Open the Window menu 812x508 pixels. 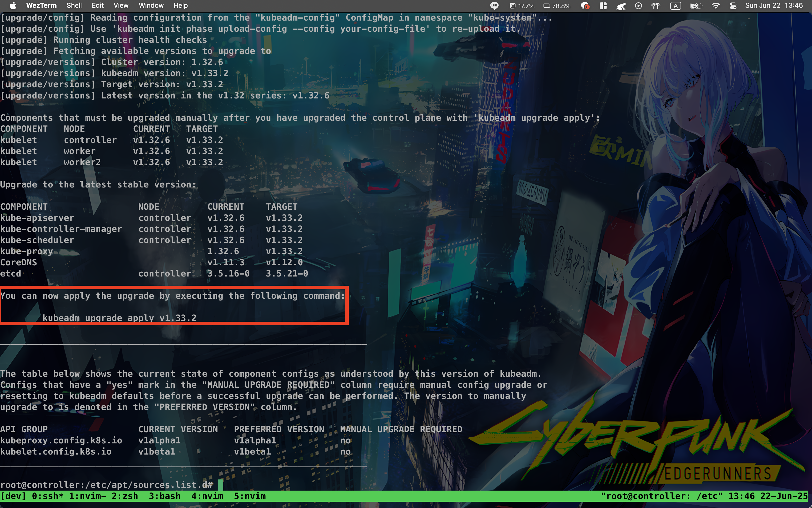pyautogui.click(x=151, y=5)
